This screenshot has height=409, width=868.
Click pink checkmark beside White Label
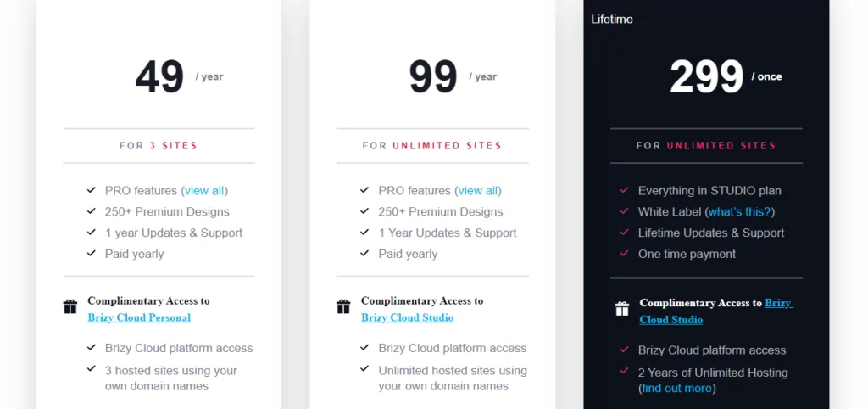click(x=625, y=211)
